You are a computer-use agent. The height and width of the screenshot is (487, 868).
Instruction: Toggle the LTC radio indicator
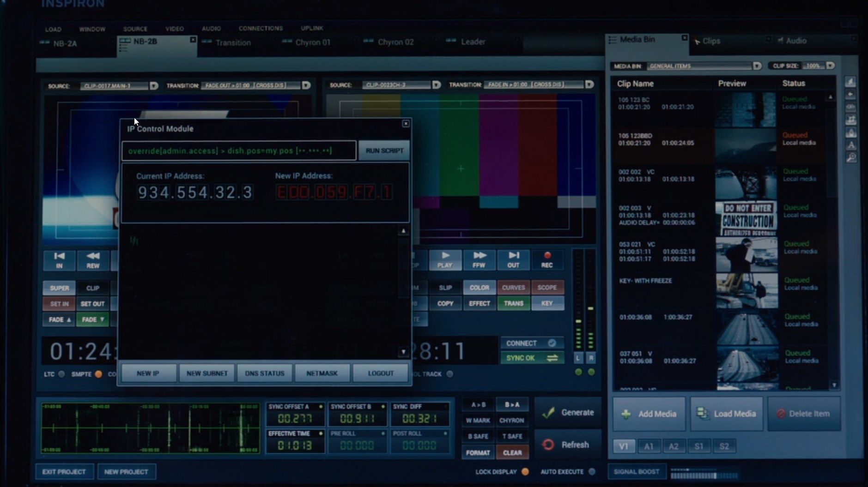pos(61,374)
